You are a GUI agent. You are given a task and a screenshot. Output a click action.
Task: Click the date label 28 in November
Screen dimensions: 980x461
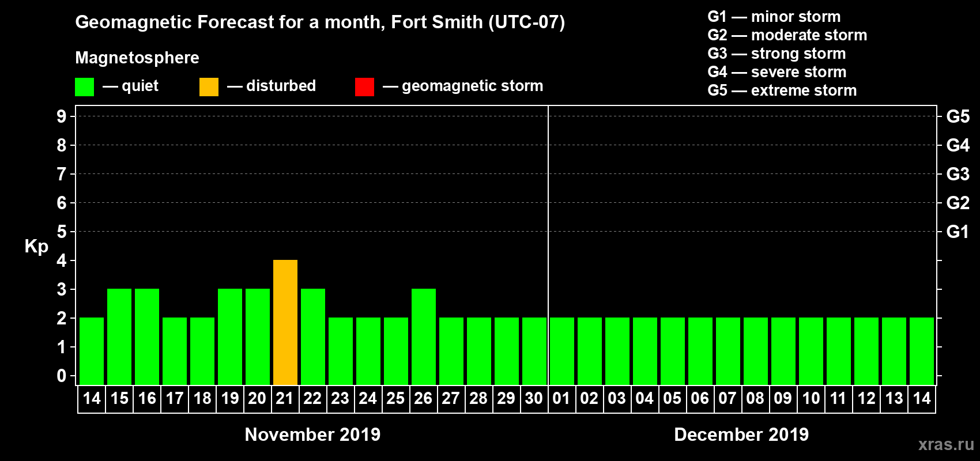pos(478,399)
